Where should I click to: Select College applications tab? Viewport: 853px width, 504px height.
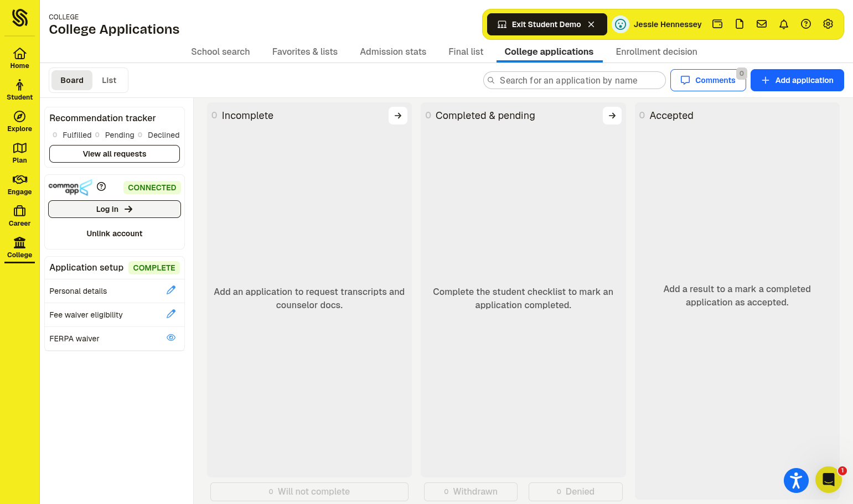pyautogui.click(x=549, y=51)
